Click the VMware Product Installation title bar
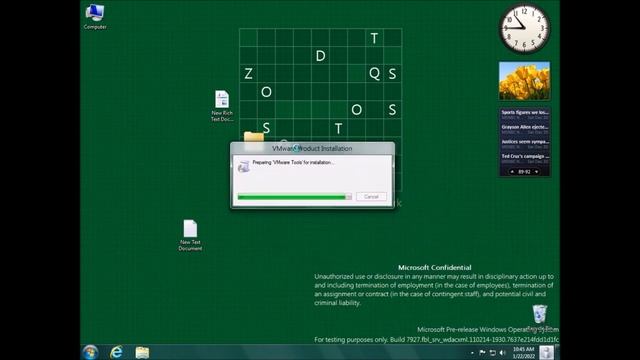This screenshot has height=360, width=640. [312, 149]
